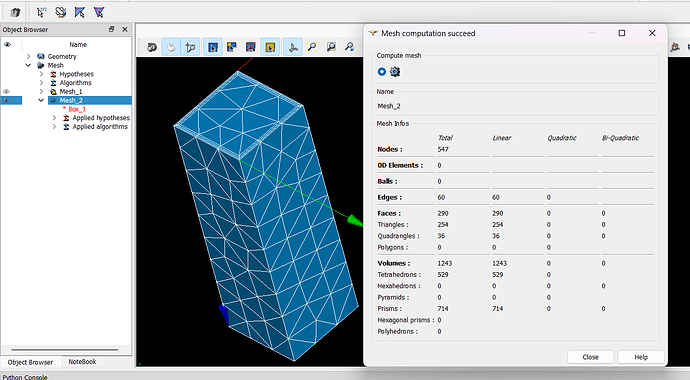Screen dimensions: 690x380
Task: Click the fit area magnifier icon
Action: [x=331, y=47]
